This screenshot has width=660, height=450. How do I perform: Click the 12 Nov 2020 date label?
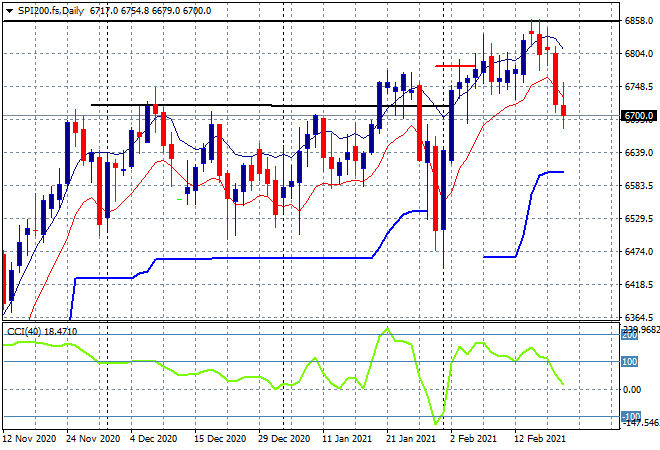pyautogui.click(x=29, y=439)
